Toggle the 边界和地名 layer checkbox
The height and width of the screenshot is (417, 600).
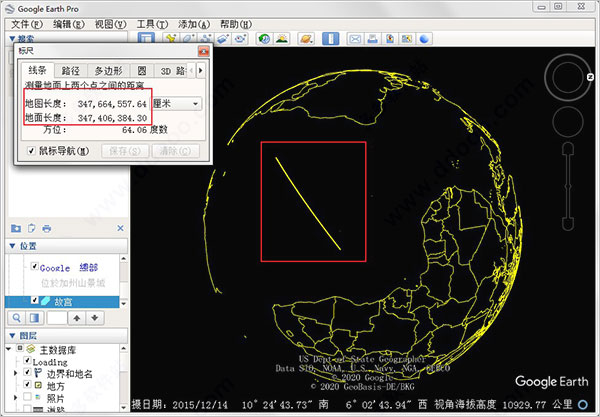[x=27, y=372]
